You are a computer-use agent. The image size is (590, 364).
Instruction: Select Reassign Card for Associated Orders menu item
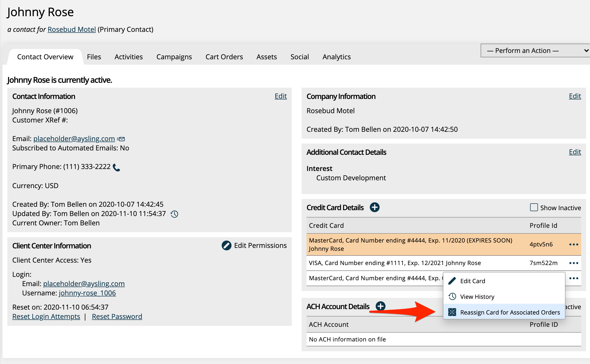[x=510, y=312]
